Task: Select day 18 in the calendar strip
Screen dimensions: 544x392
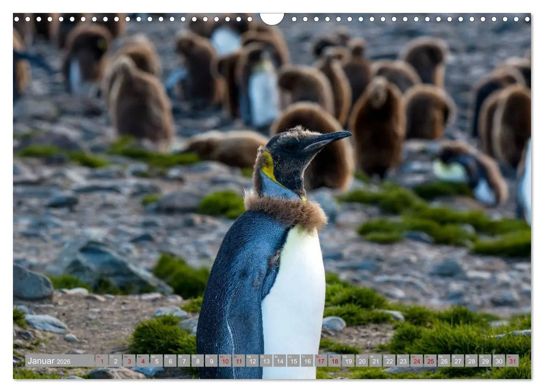Action: [335, 360]
